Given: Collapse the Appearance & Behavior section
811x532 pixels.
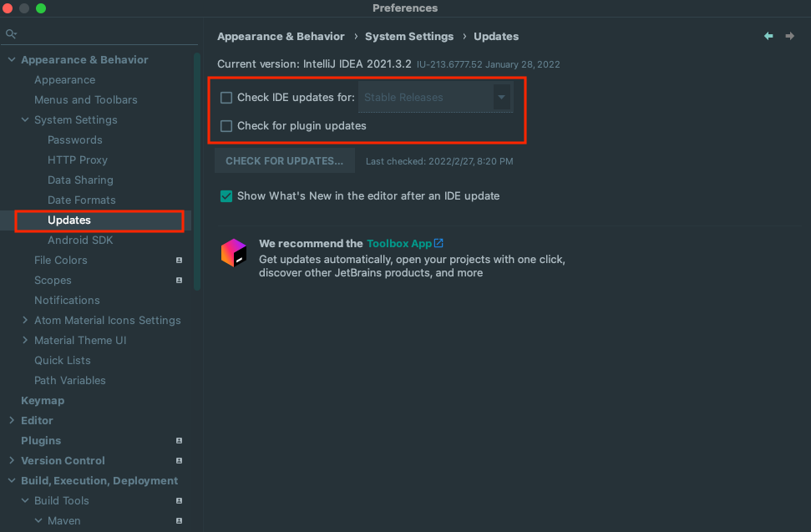Looking at the screenshot, I should point(12,59).
